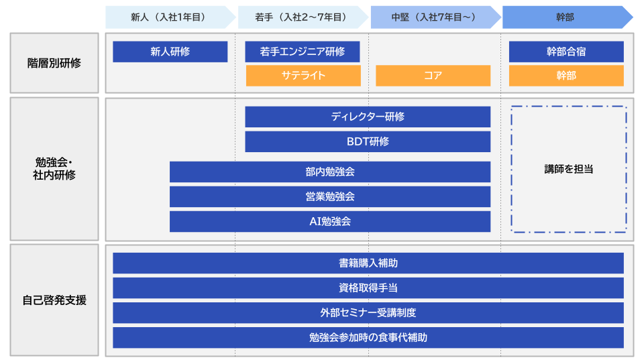Open the 中堅（入社7年目～） stage header
Viewport: 644px width, 362px height.
(435, 17)
